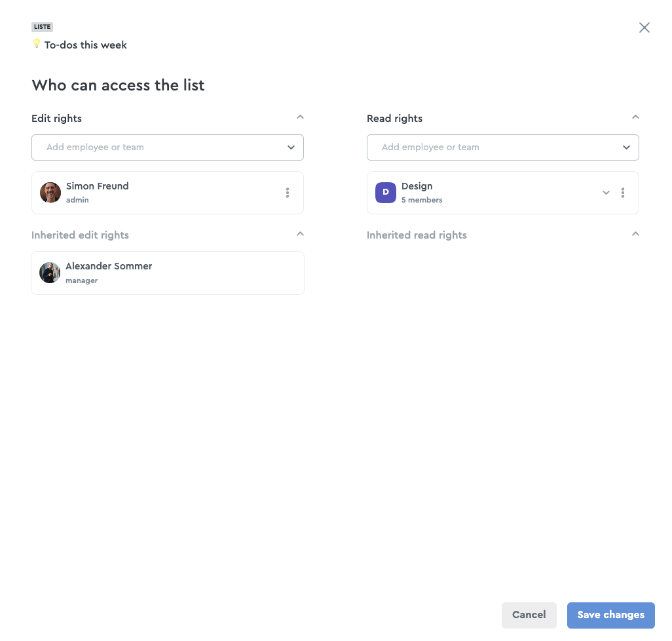Click the Design team D badge icon

tap(386, 193)
